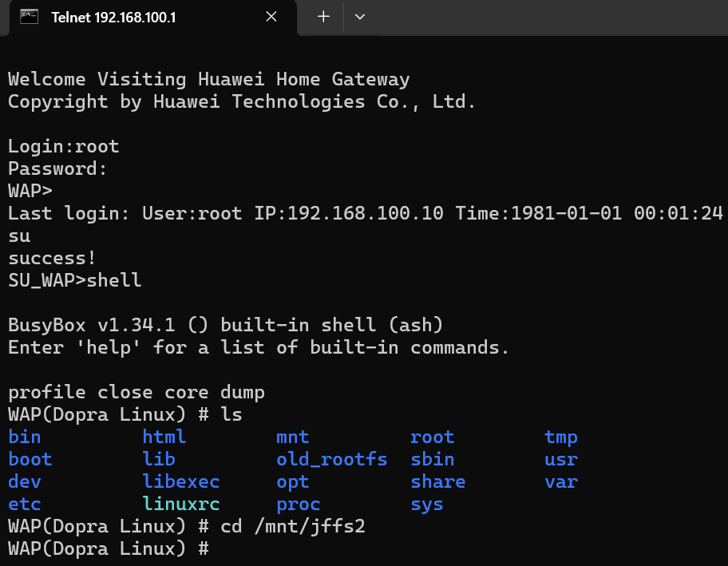Click the 'libexec' directory entry
The height and width of the screenshot is (566, 728).
click(181, 481)
